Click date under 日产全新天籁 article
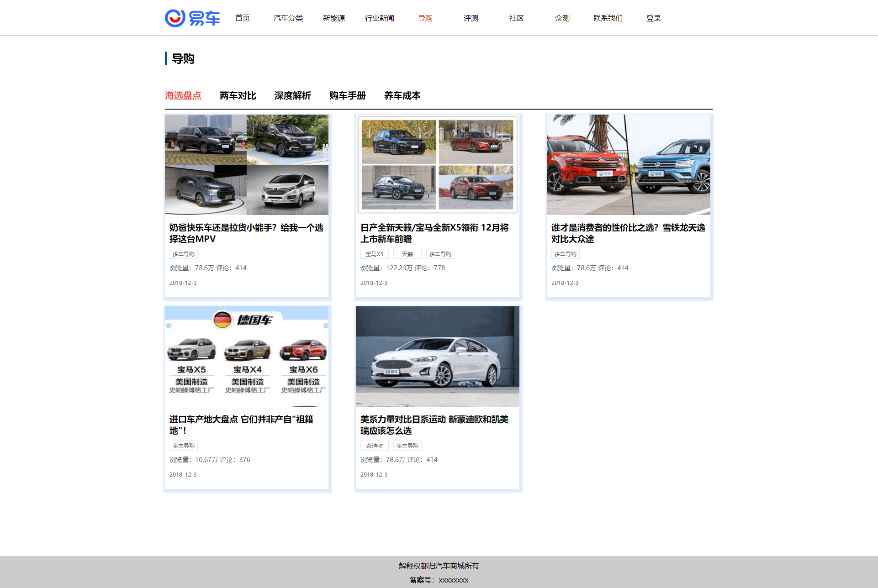The image size is (878, 588). tap(374, 283)
